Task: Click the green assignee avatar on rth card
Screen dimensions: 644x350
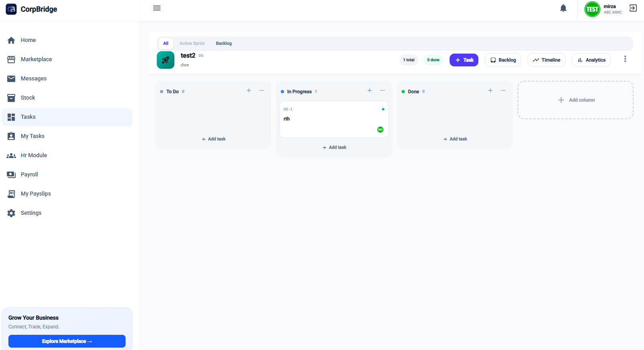Action: 380,130
